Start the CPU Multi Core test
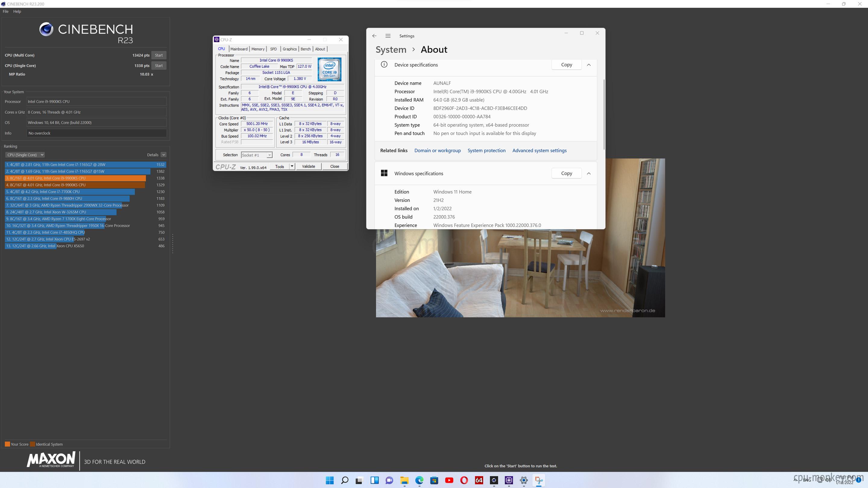The width and height of the screenshot is (868, 488). pyautogui.click(x=159, y=55)
